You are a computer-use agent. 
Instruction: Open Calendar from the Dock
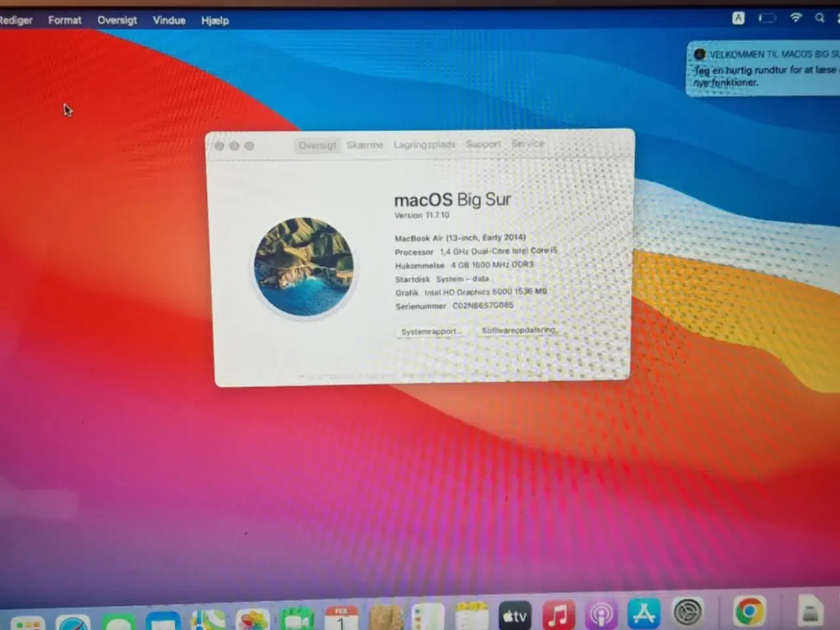click(341, 618)
